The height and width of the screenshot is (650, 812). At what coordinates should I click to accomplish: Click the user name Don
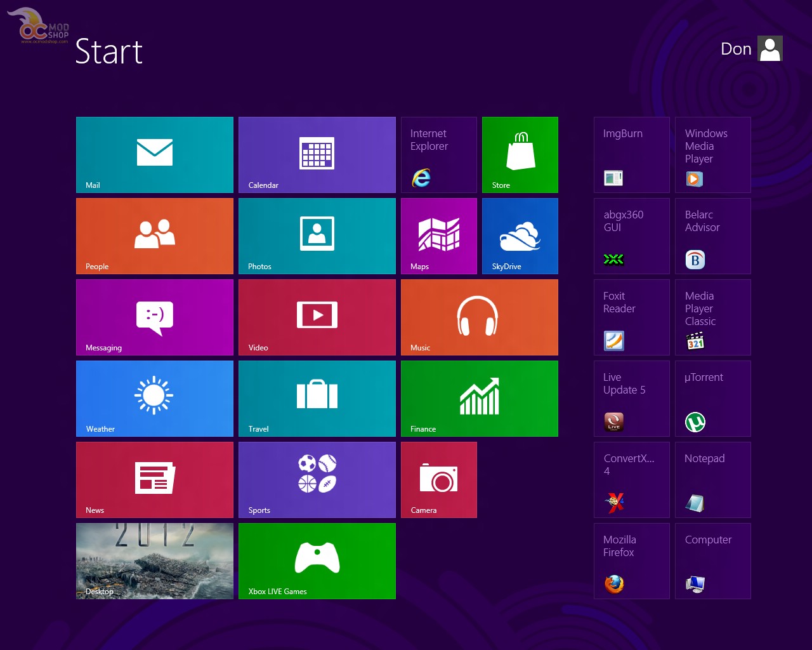pos(736,49)
